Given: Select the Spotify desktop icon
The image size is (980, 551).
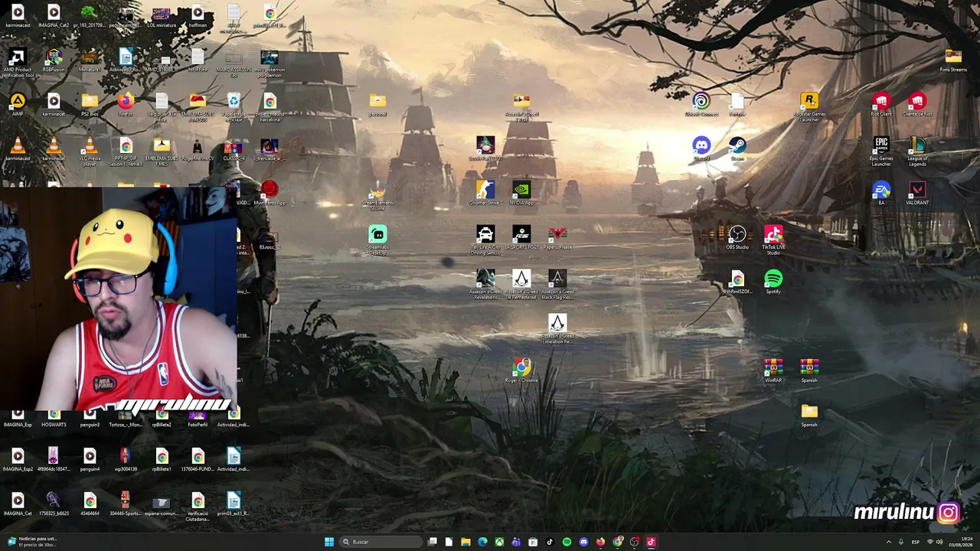Looking at the screenshot, I should tap(773, 282).
